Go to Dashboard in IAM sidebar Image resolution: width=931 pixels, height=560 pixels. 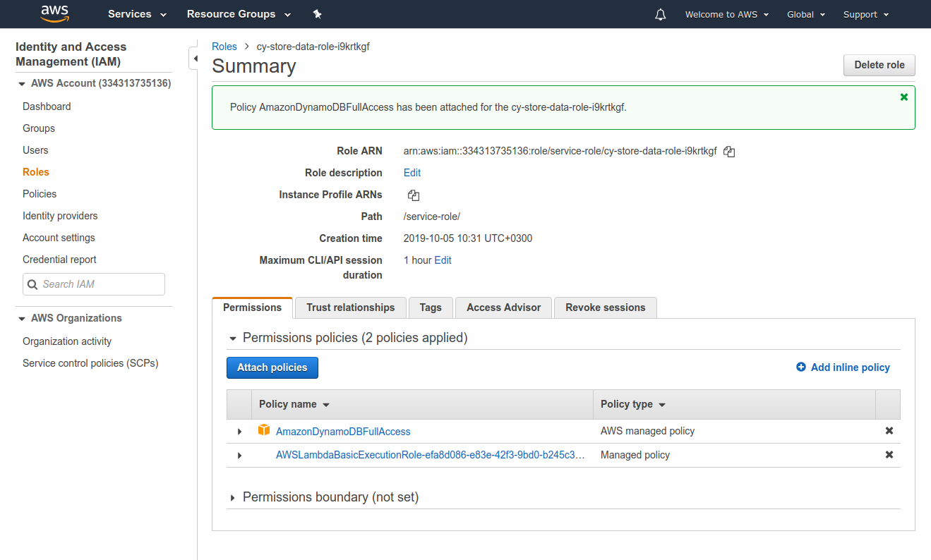pyautogui.click(x=47, y=106)
